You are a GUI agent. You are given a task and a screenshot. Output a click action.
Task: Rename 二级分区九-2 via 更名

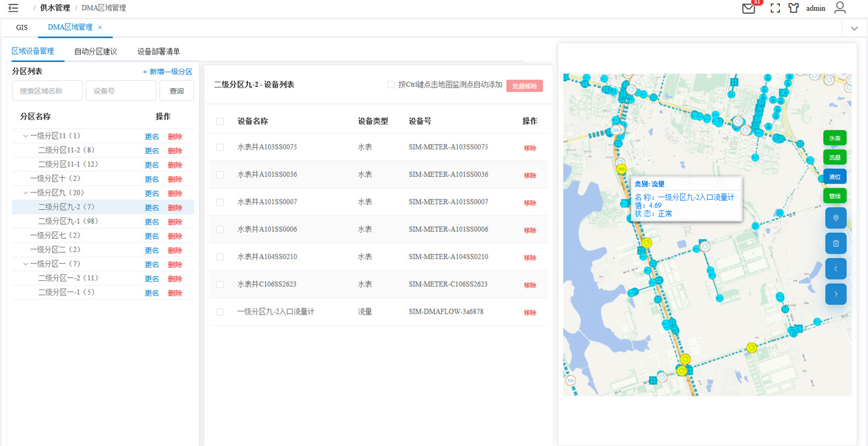[152, 207]
